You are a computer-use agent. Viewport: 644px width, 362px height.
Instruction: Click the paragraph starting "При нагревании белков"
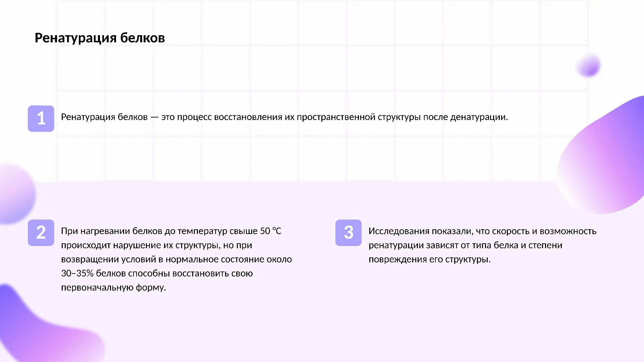point(176,259)
